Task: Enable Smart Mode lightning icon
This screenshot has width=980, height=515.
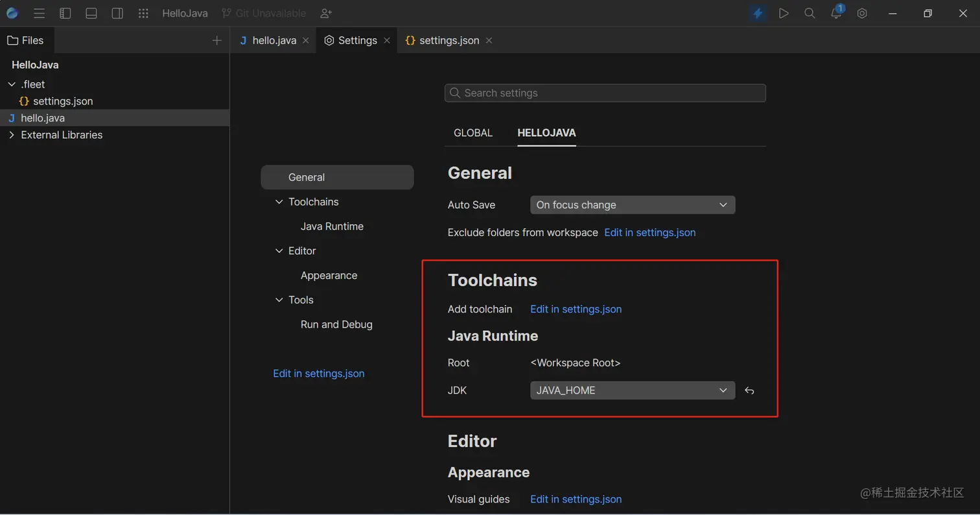Action: (x=758, y=13)
